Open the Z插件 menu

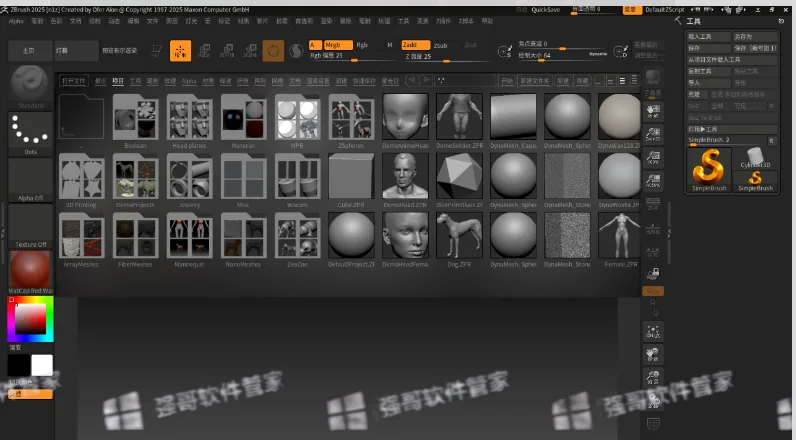[x=443, y=21]
